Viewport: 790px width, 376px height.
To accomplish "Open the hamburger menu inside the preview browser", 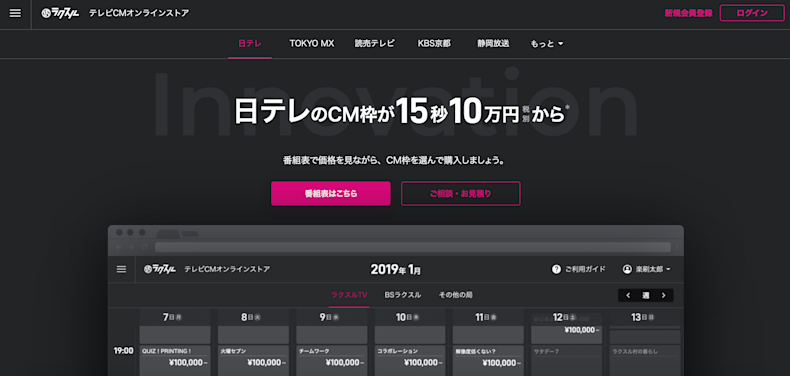I will (121, 269).
